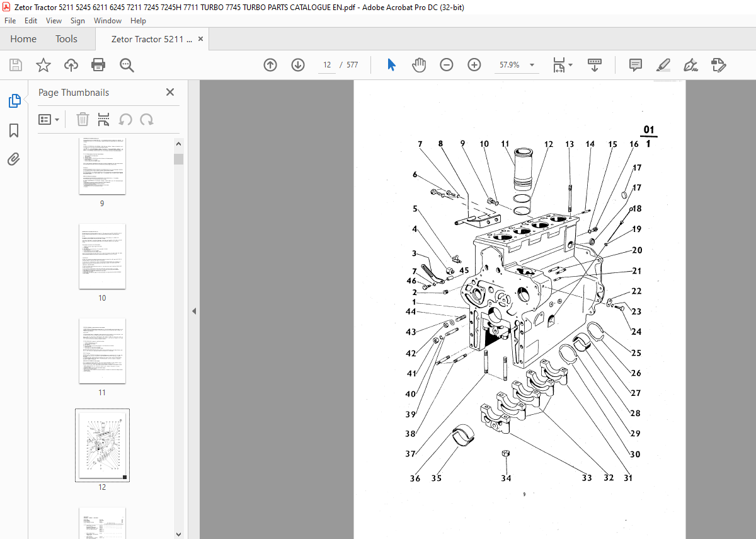
Task: Switch to the Home tab
Action: click(x=23, y=39)
